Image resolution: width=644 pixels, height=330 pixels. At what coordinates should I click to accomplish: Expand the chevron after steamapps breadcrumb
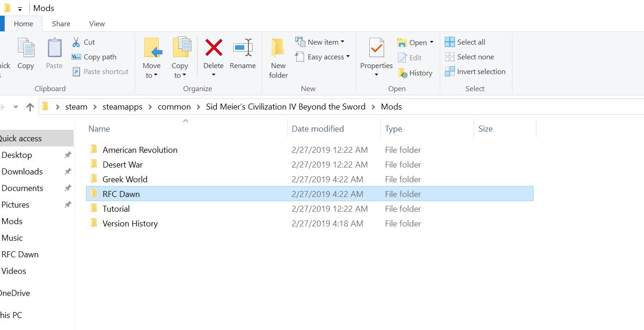150,107
